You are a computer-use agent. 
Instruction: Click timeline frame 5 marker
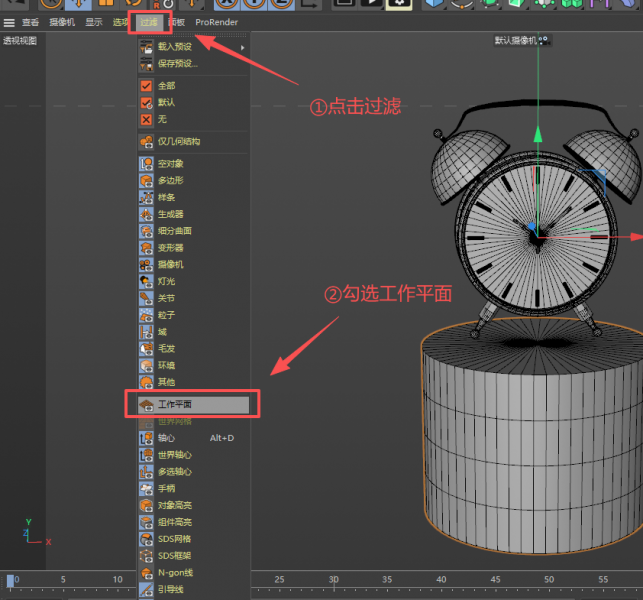pos(63,579)
